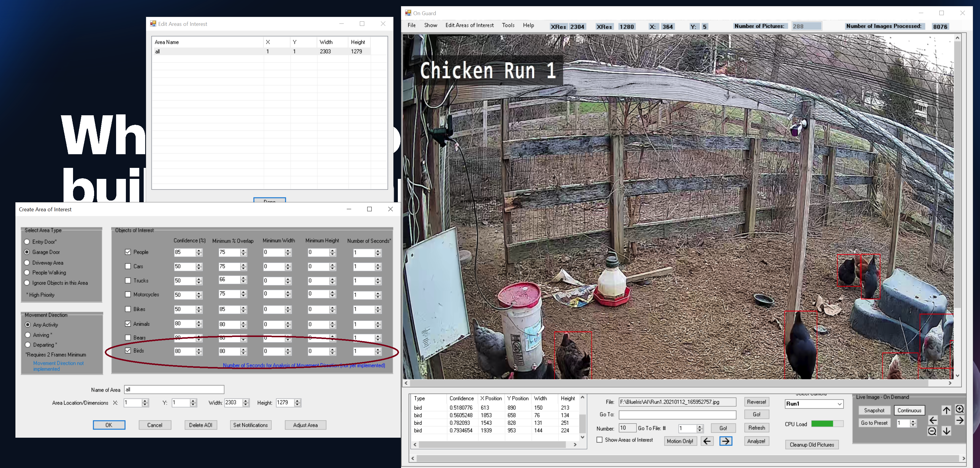Pan camera right in Live Image panel
Viewport: 980px width, 468px height.
(x=960, y=420)
